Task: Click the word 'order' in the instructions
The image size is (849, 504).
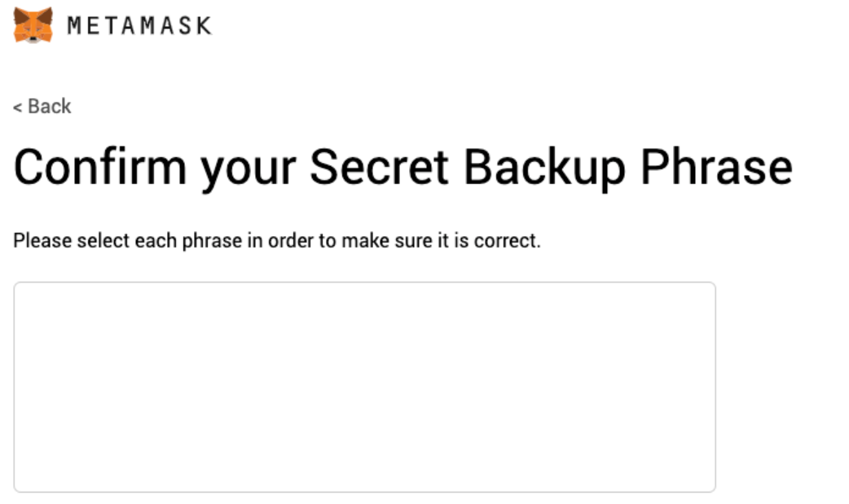Action: [291, 240]
